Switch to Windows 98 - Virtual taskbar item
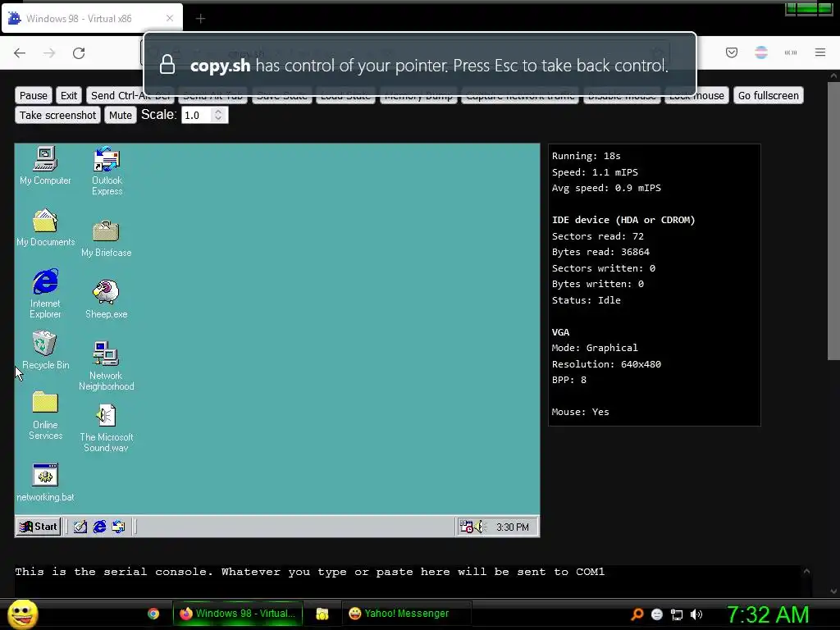The width and height of the screenshot is (840, 630). tap(238, 614)
